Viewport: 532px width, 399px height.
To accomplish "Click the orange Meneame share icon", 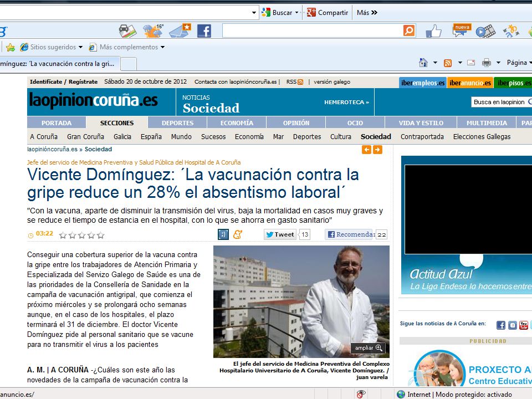I will (x=238, y=234).
